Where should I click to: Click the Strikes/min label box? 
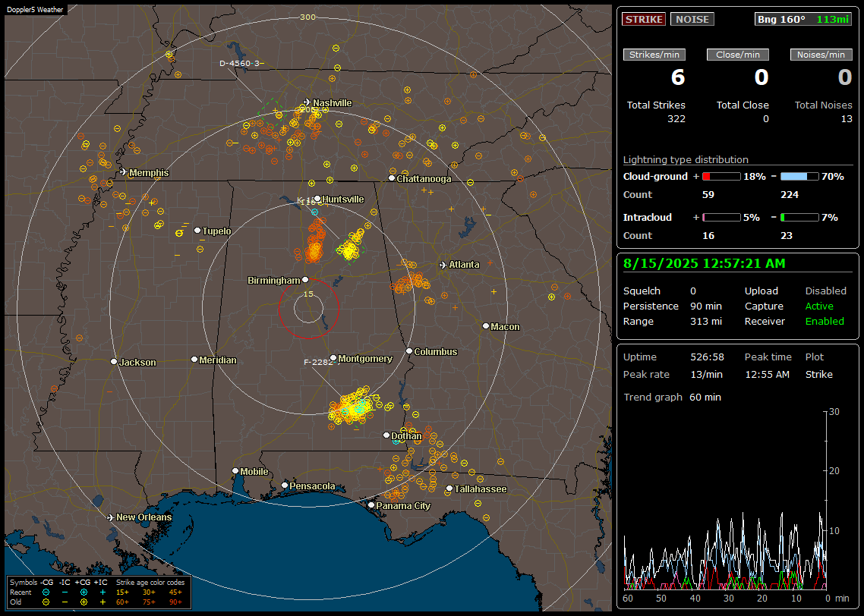[x=654, y=55]
